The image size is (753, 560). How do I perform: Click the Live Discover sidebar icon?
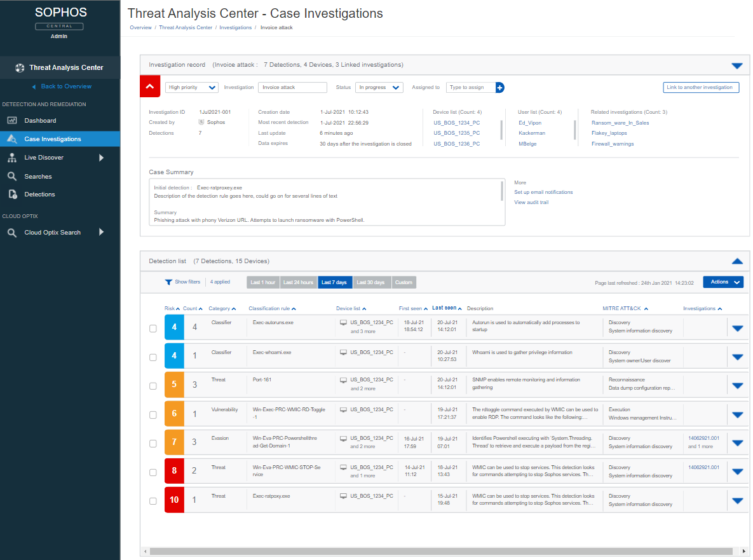[12, 158]
